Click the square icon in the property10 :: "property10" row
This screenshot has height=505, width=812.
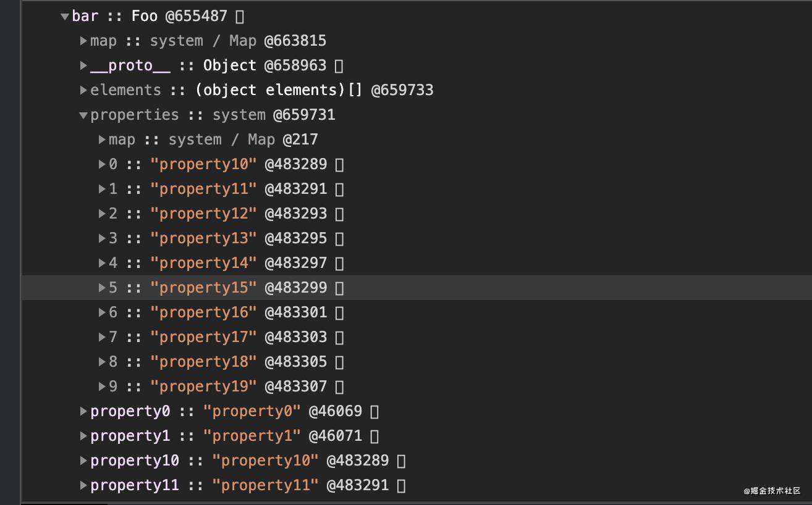401,461
